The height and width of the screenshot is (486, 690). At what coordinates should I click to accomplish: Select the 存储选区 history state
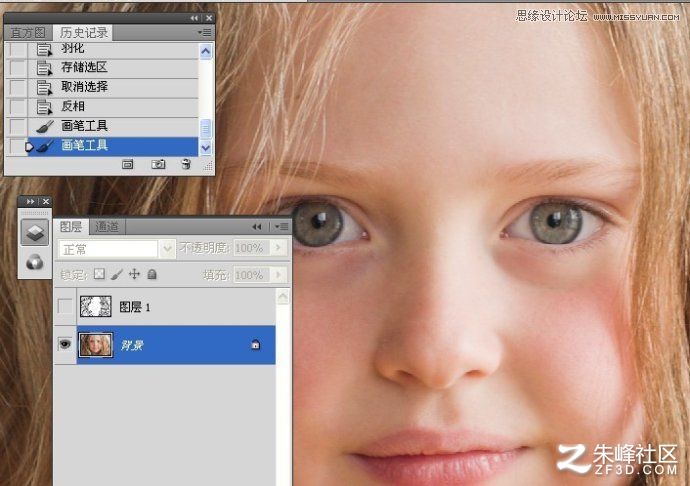[x=113, y=68]
